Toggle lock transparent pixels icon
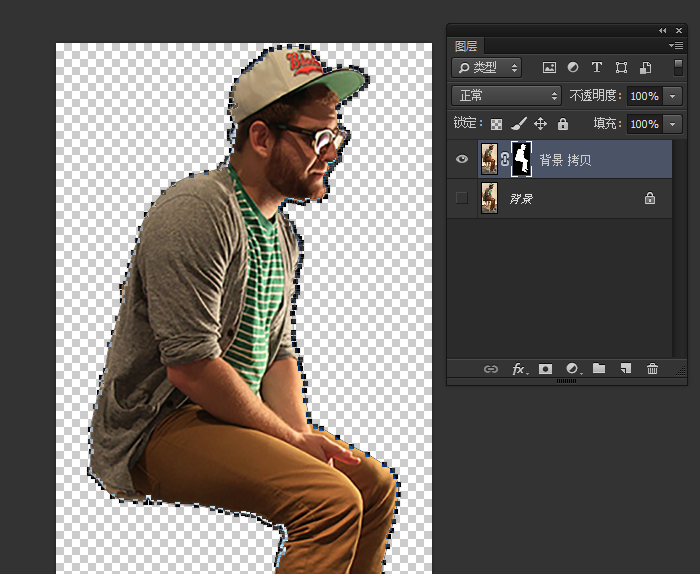The width and height of the screenshot is (700, 574). tap(496, 124)
